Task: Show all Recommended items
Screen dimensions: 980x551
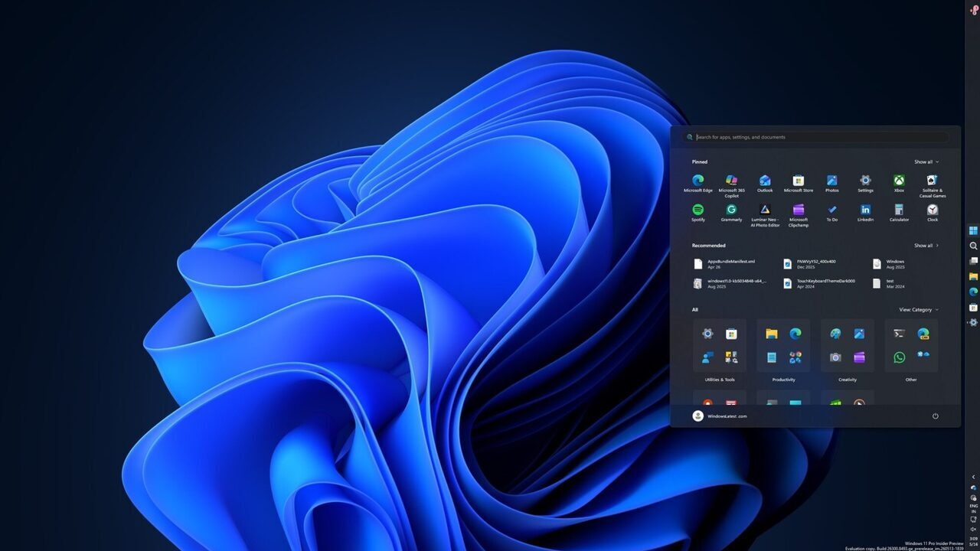Action: (x=926, y=246)
